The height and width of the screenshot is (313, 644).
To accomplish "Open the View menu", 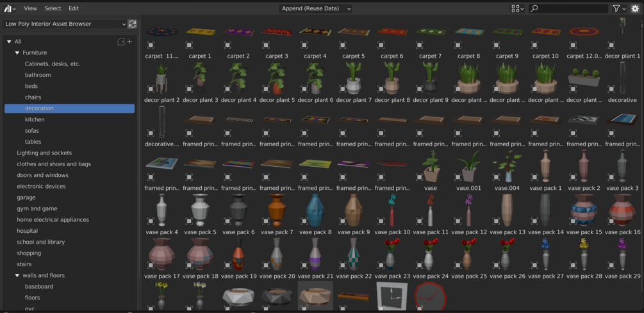I will 30,8.
